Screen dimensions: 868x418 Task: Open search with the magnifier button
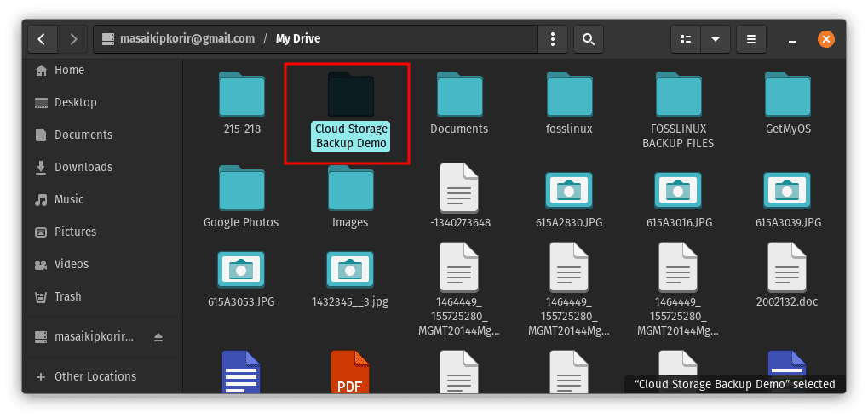click(x=589, y=39)
